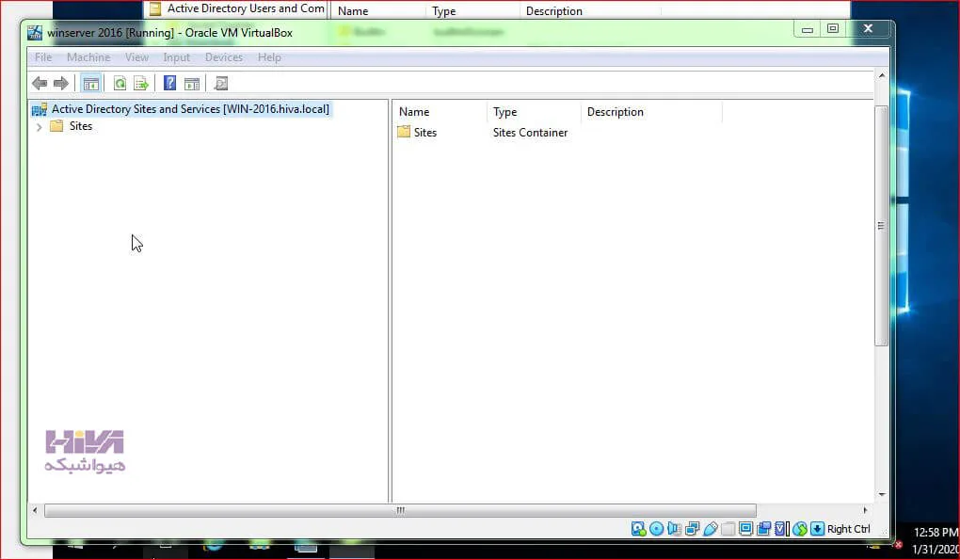Screen dimensions: 960x560
Task: Click the Name column header in the background window
Action: coord(353,11)
